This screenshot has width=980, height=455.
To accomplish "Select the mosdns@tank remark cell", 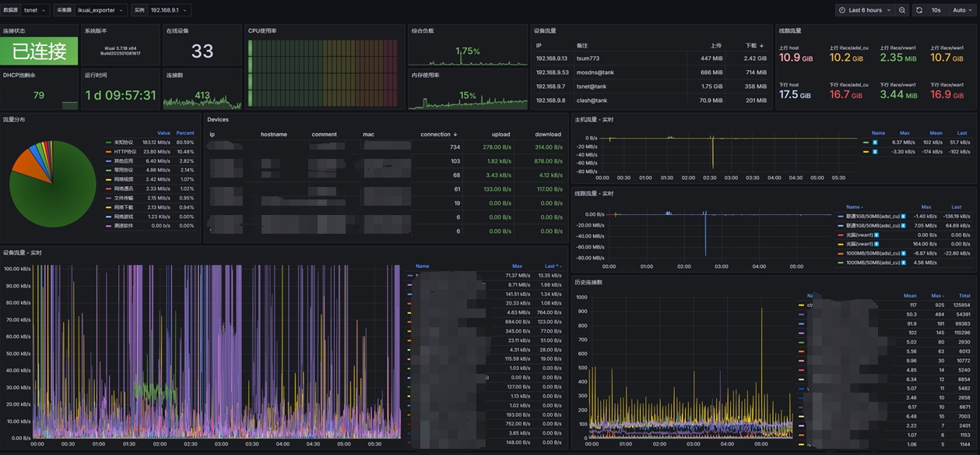I will [x=595, y=72].
